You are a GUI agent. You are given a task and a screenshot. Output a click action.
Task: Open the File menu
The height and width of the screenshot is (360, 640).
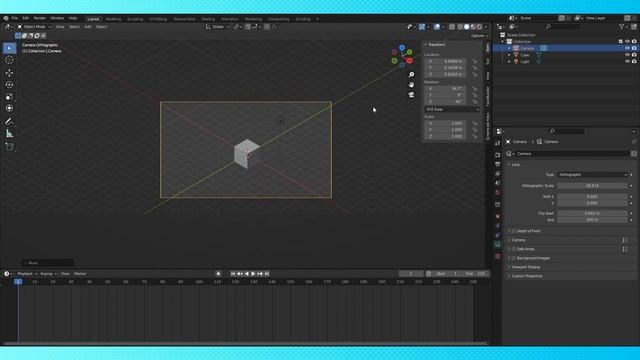coord(15,18)
